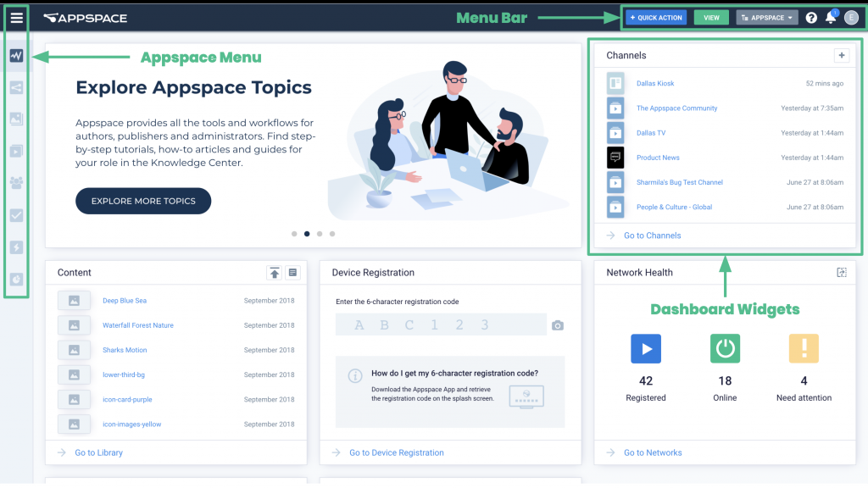
Task: Open the lightning bolt icon in sidebar
Action: 16,247
